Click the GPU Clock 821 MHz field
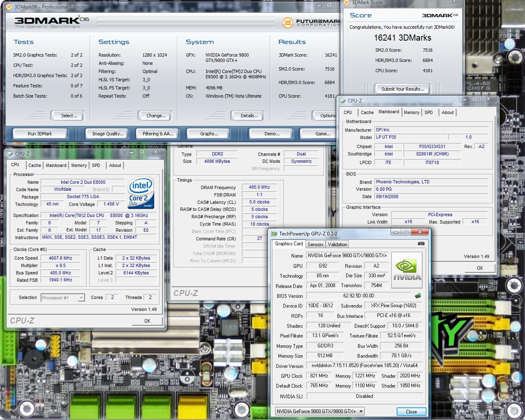 click(319, 376)
